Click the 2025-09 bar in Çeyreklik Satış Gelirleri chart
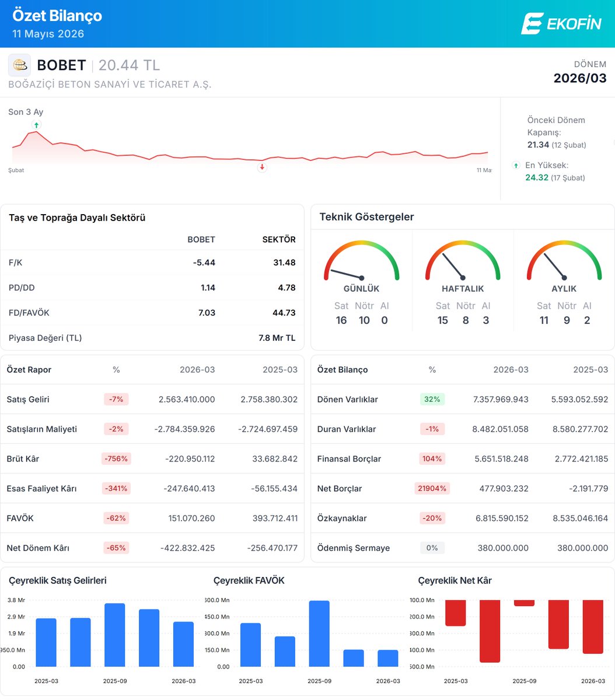The image size is (615, 700). pos(114,635)
